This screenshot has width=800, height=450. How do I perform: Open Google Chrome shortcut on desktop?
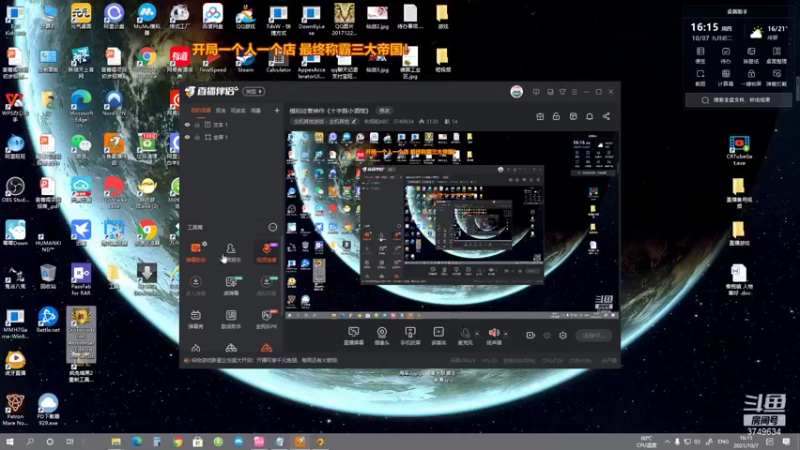coord(147,61)
